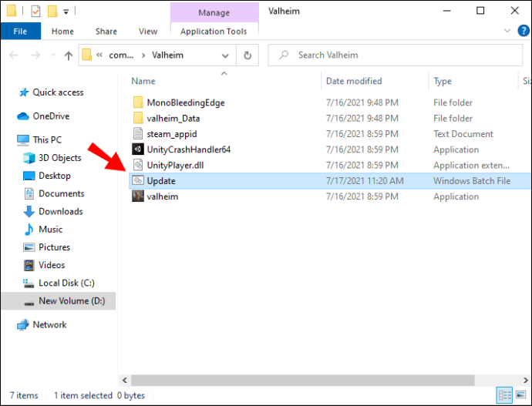Open Downloads in the sidebar

(61, 211)
